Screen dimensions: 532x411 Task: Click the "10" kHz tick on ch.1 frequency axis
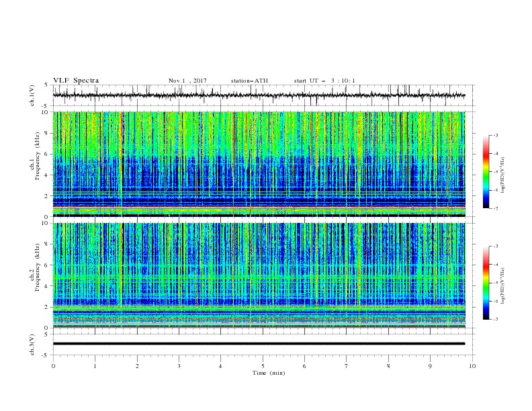click(x=44, y=112)
